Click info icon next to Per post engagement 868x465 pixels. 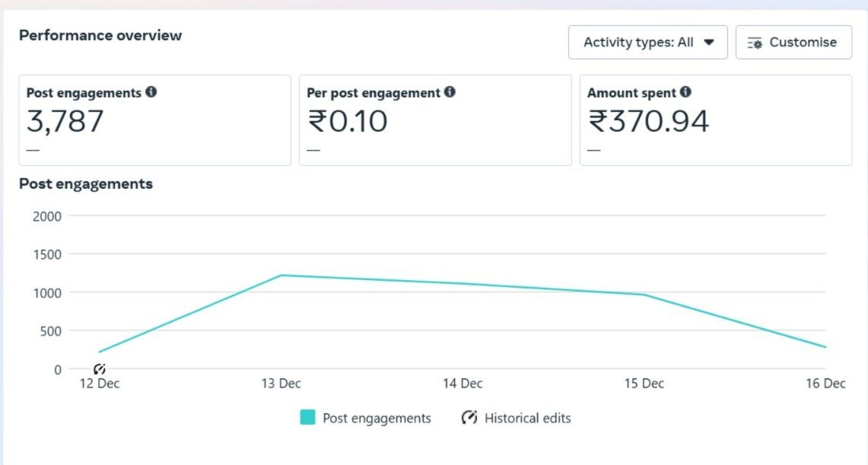450,92
